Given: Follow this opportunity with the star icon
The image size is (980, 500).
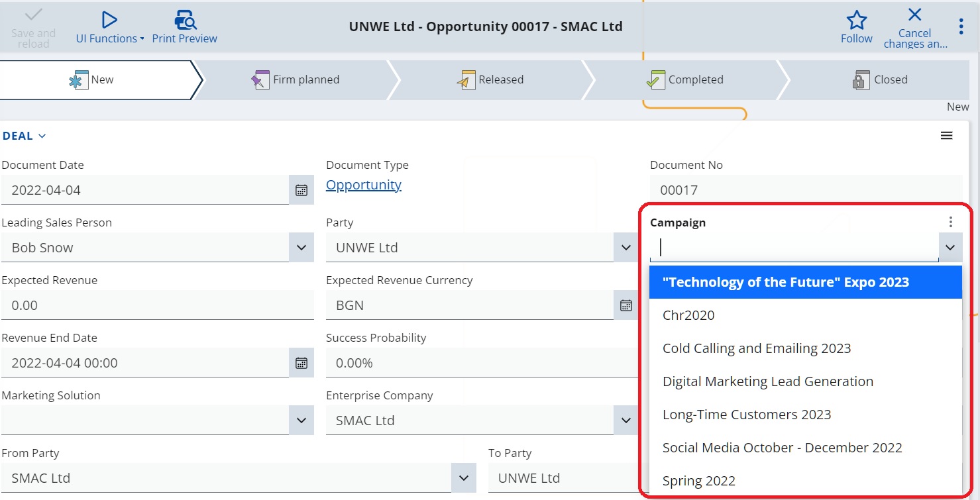Looking at the screenshot, I should tap(857, 19).
